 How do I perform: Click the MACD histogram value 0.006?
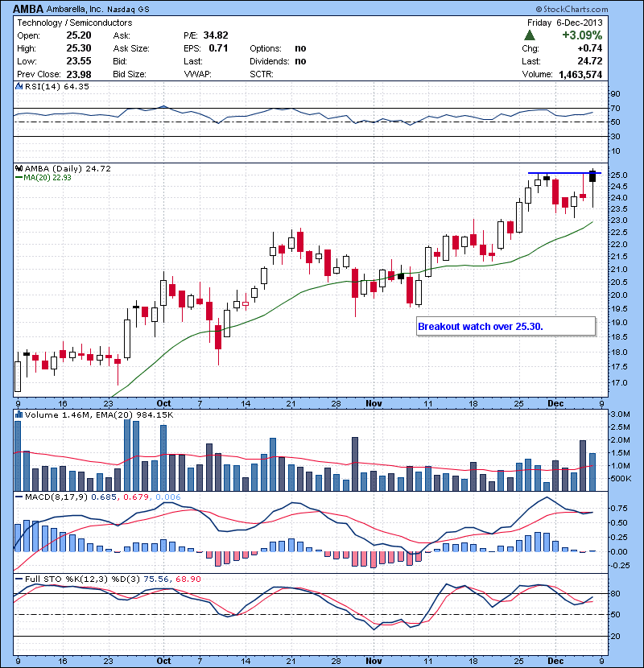click(x=168, y=497)
